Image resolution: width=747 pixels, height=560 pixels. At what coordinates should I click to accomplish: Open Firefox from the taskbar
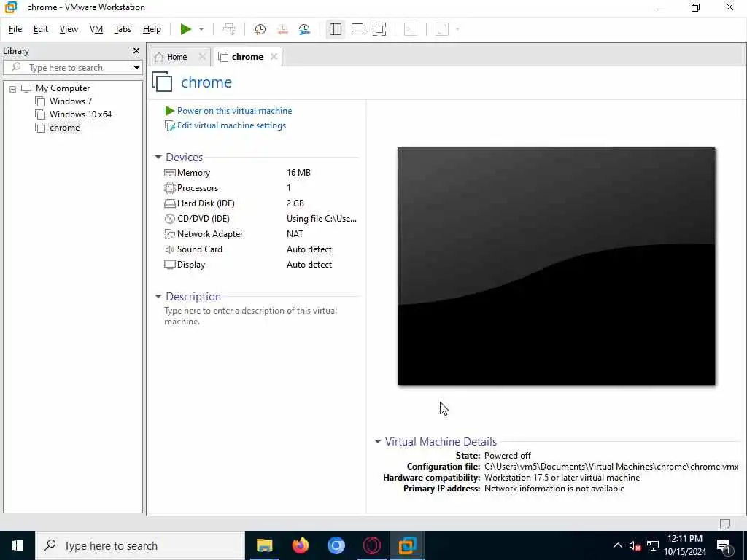(x=300, y=545)
